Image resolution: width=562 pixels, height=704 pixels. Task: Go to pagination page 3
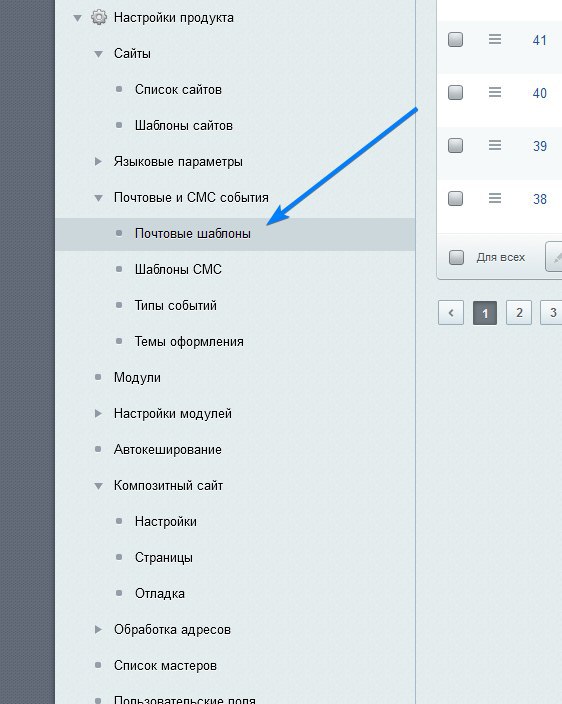coord(551,312)
